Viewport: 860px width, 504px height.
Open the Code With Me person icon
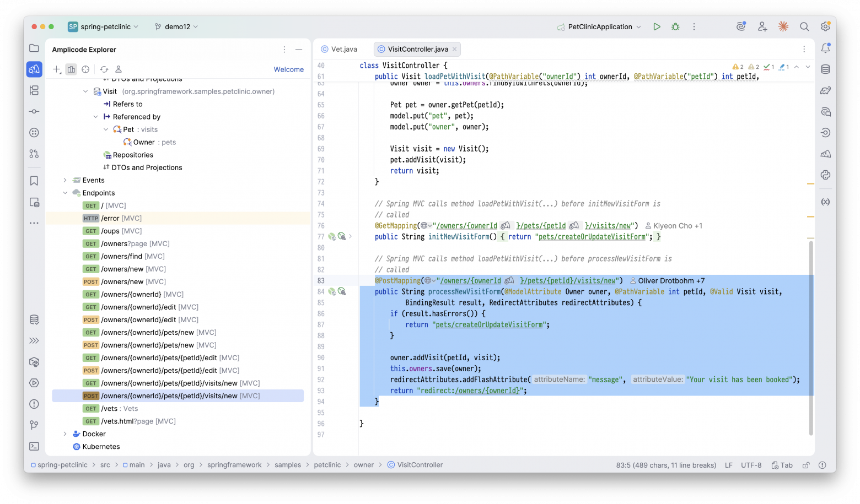762,26
